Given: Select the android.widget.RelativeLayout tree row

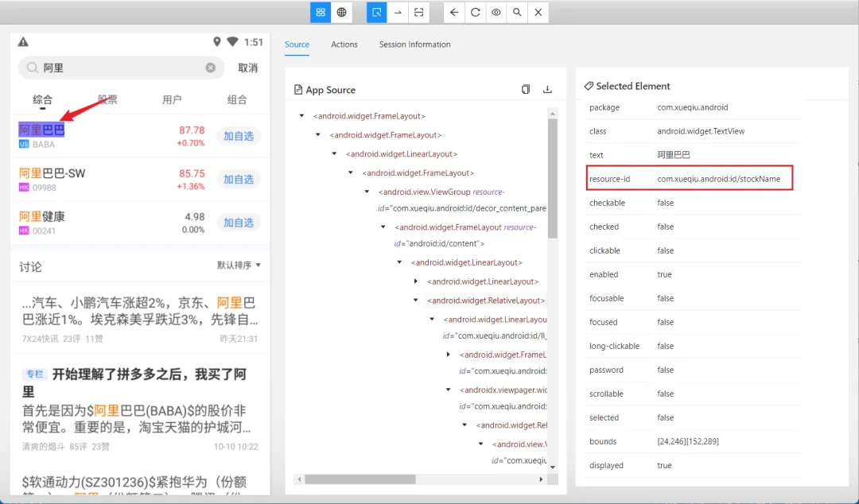Looking at the screenshot, I should tap(486, 300).
